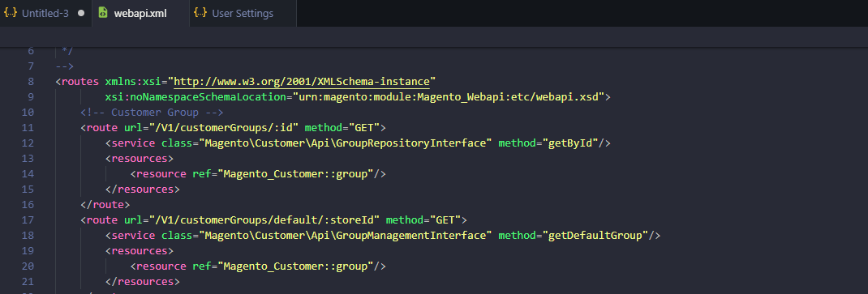Select line number 7 in the gutter
The height and width of the screenshot is (294, 868).
click(31, 66)
